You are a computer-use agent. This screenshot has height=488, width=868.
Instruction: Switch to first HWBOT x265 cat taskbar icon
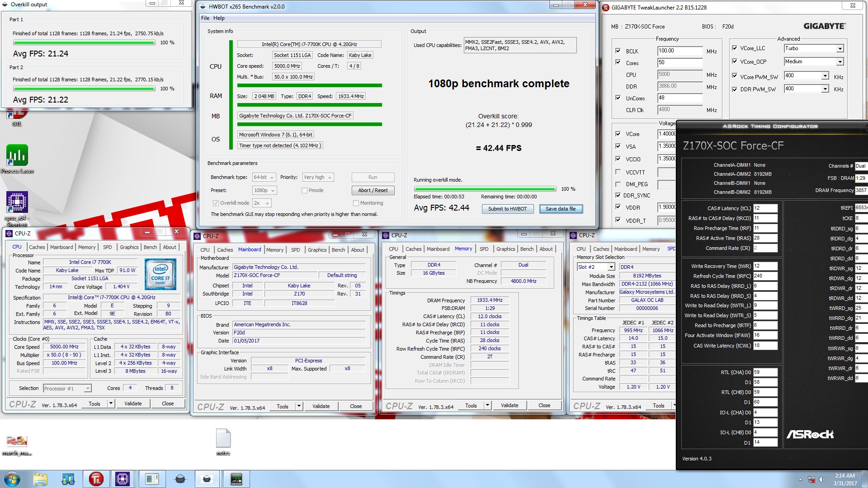[x=179, y=479]
